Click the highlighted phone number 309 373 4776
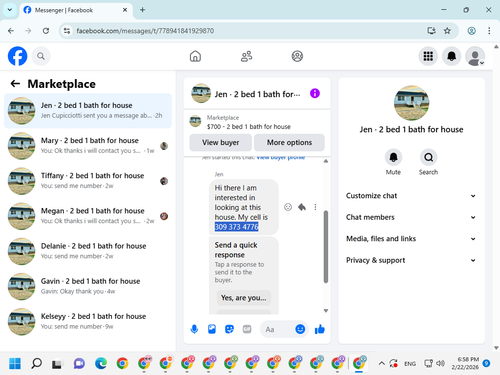The image size is (500, 375). point(236,227)
